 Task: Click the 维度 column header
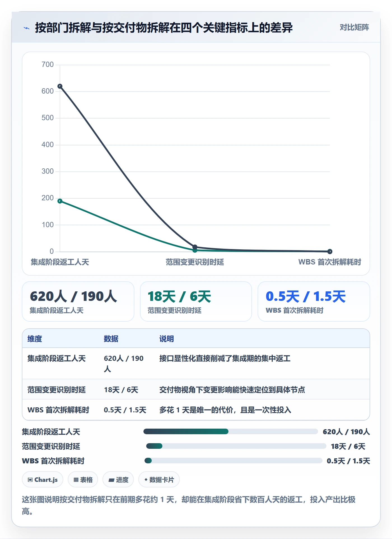35,339
